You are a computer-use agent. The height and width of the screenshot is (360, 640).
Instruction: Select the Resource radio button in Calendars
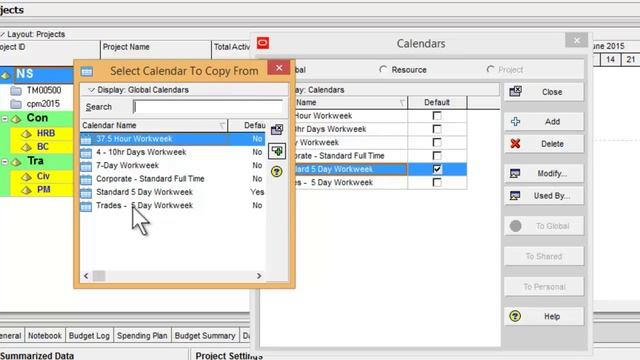383,70
